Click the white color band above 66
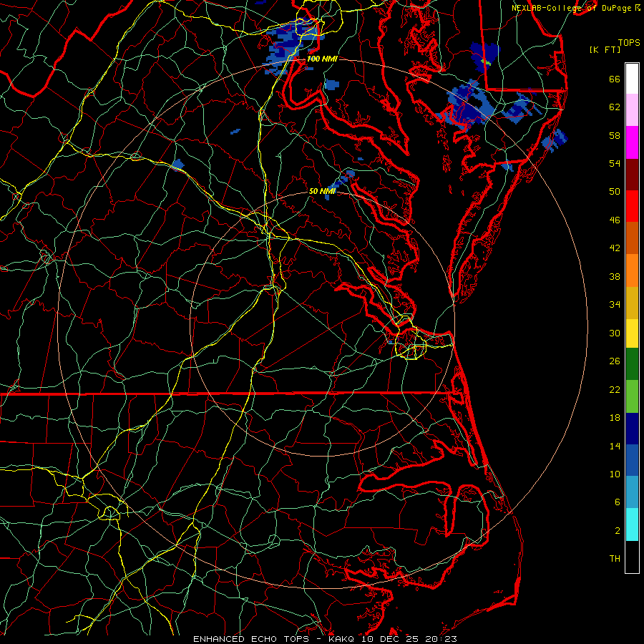Viewport: 644px width, 644px height. [x=632, y=79]
